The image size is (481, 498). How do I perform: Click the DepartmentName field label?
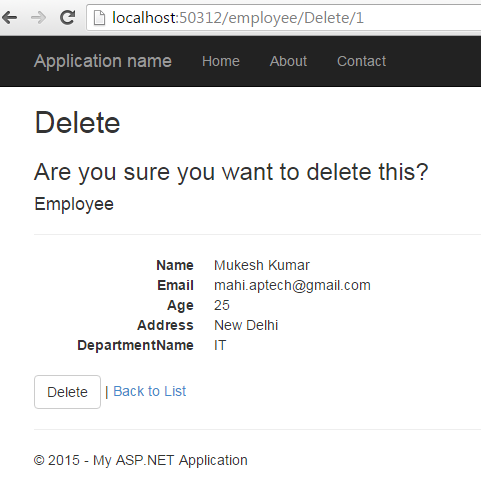click(135, 345)
